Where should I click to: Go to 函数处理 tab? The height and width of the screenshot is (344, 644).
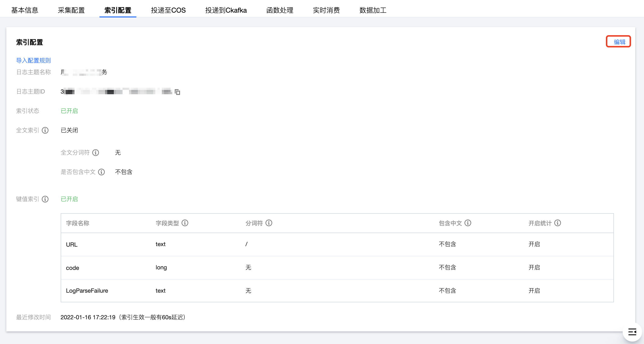280,10
